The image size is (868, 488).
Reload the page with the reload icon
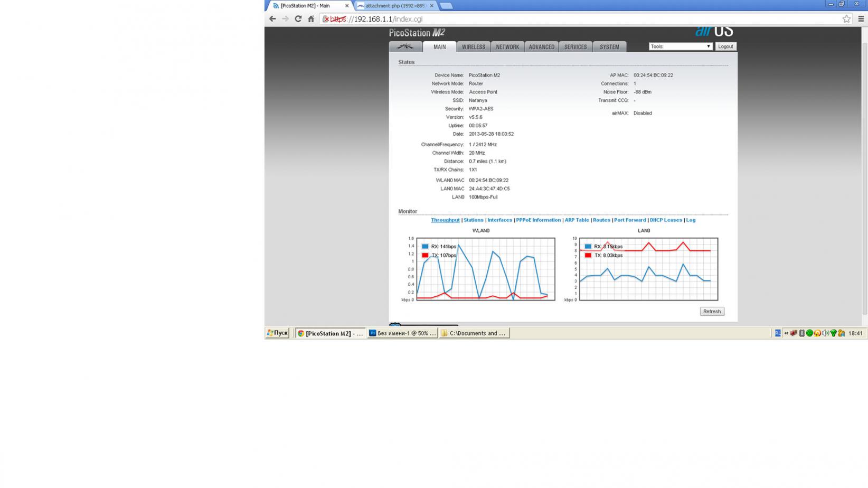pos(298,19)
